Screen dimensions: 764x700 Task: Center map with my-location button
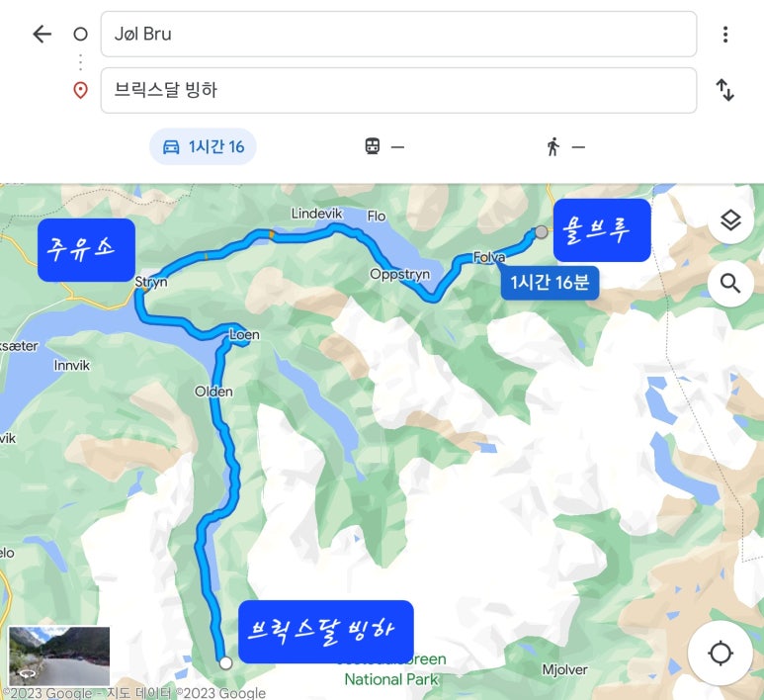721,654
